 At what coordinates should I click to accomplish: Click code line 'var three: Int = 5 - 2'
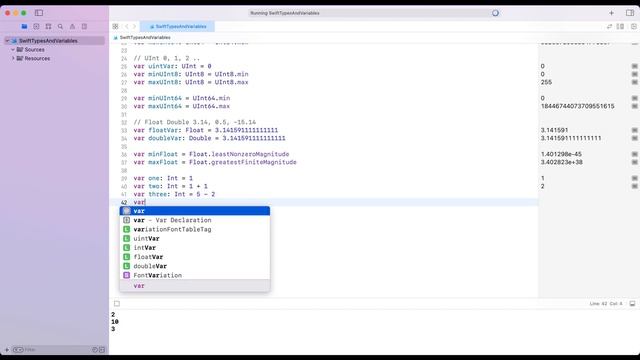click(x=174, y=194)
